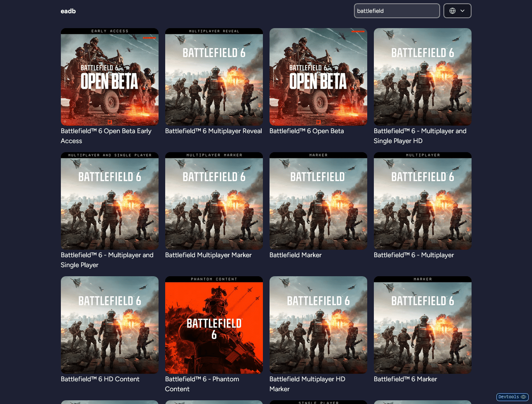Open the Battlefield 6 Open Beta thumbnail

[318, 77]
